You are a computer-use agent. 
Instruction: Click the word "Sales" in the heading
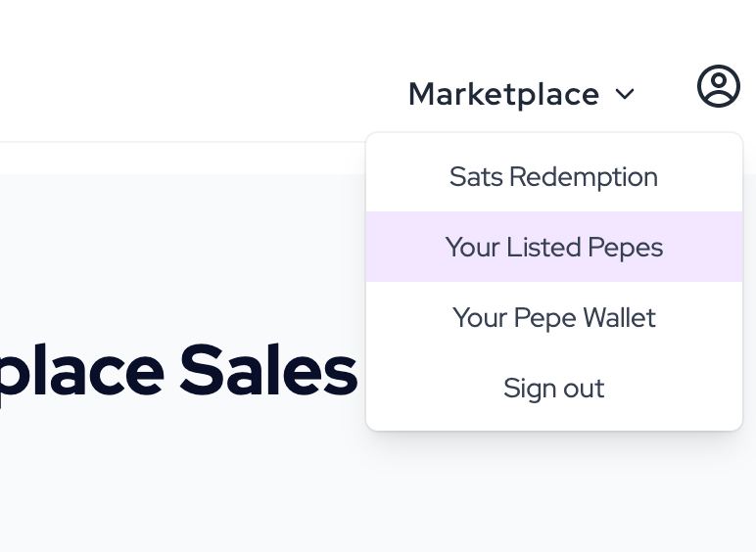[268, 369]
